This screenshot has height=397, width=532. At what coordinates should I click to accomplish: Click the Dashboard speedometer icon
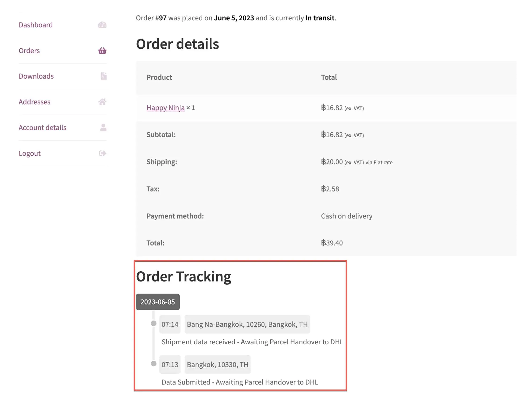[x=102, y=25]
